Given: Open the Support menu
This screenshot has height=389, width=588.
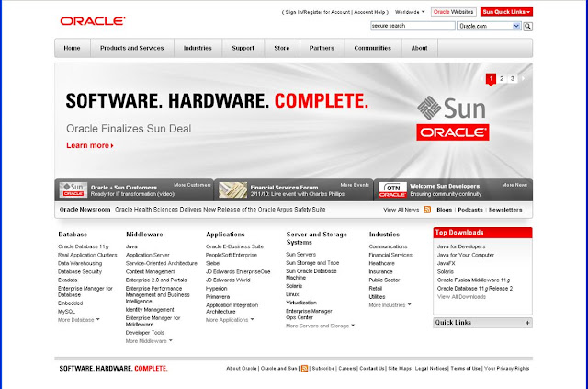Looking at the screenshot, I should point(243,48).
